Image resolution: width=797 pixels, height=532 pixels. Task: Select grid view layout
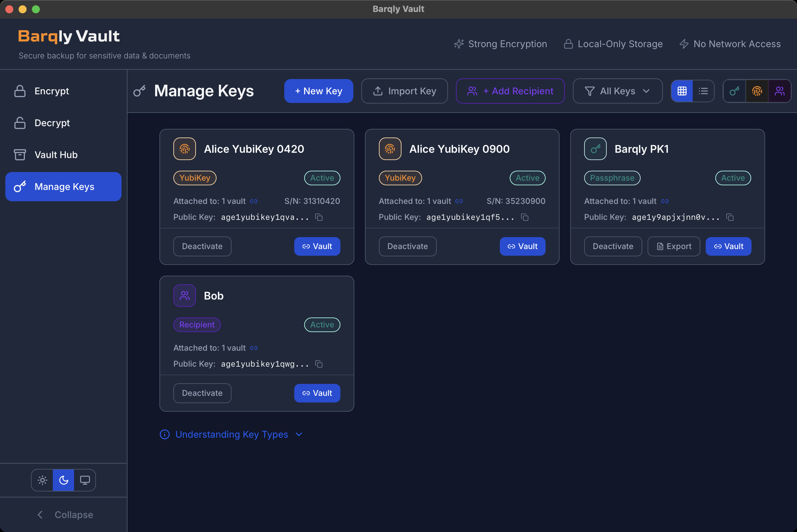(682, 91)
